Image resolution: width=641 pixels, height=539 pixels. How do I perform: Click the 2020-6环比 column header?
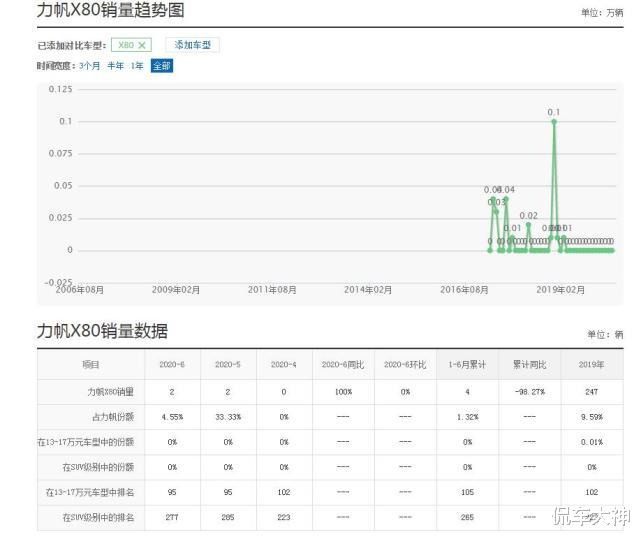[x=405, y=364]
